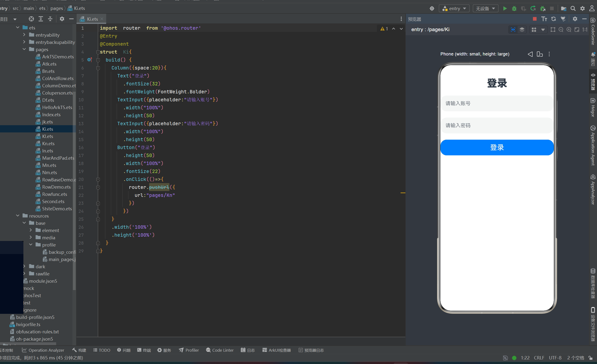
Task: Click the warning count indicator
Action: pyautogui.click(x=384, y=29)
